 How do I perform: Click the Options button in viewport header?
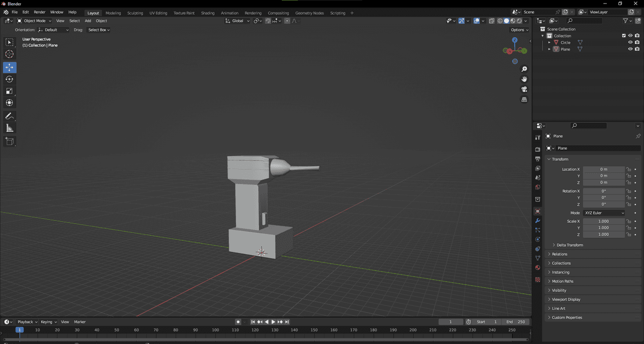(x=520, y=30)
